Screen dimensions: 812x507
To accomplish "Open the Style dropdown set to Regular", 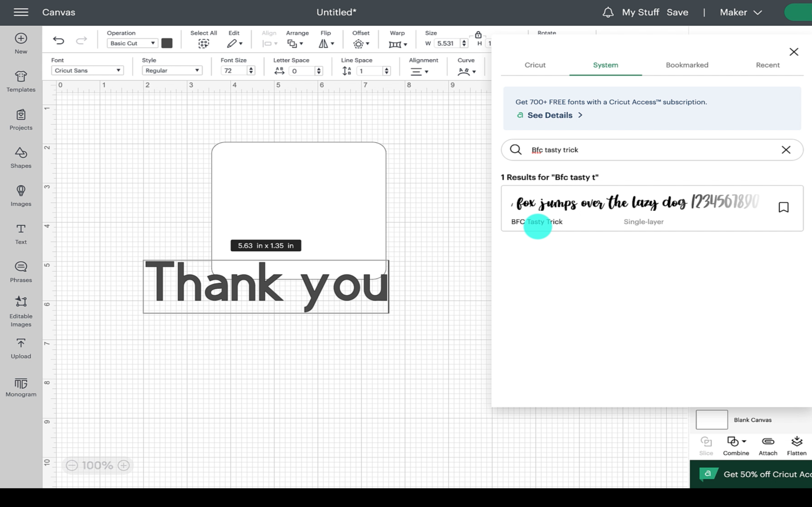I will click(x=172, y=70).
